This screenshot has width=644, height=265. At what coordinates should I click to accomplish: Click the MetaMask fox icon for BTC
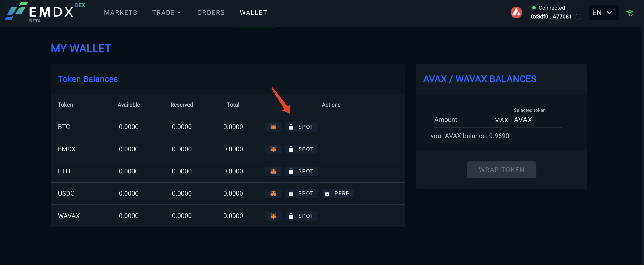coord(273,127)
